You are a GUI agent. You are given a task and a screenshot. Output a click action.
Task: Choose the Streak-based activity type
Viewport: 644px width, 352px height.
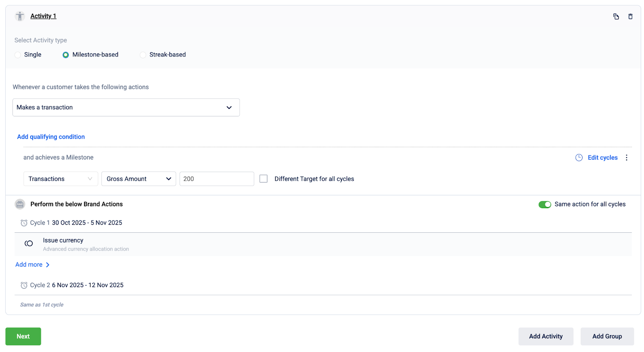pos(143,55)
